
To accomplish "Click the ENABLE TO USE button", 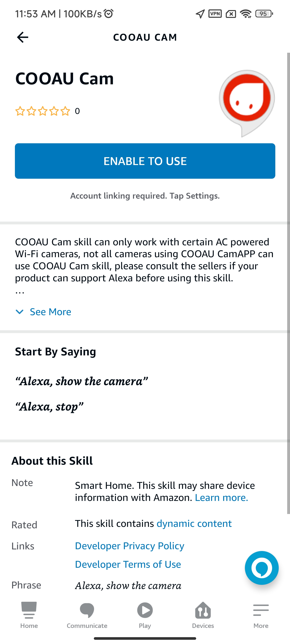I will point(145,161).
